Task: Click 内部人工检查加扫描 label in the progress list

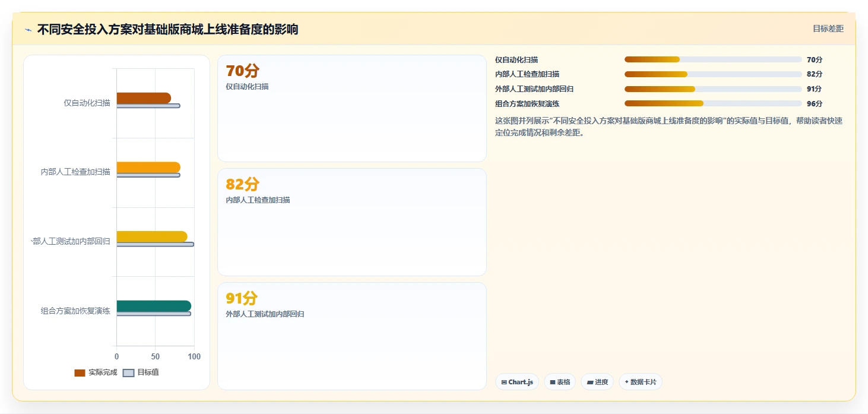Action: click(x=527, y=74)
